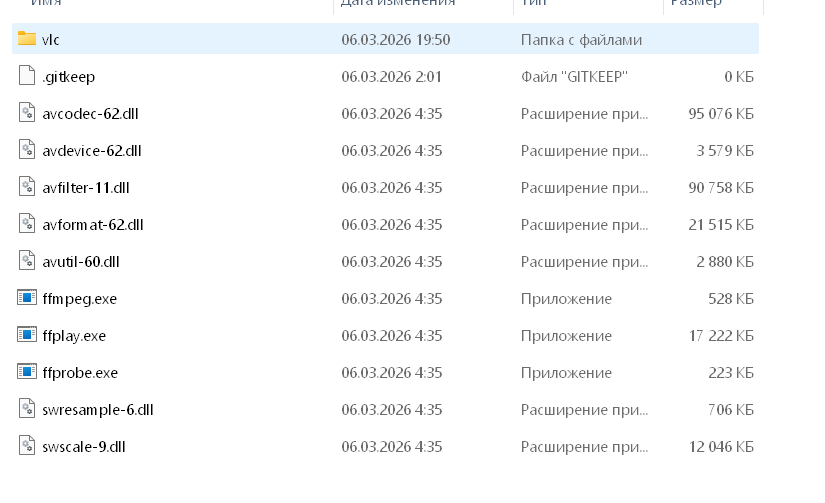Select the avformat-62.dll file name
The height and width of the screenshot is (503, 825).
pos(93,225)
